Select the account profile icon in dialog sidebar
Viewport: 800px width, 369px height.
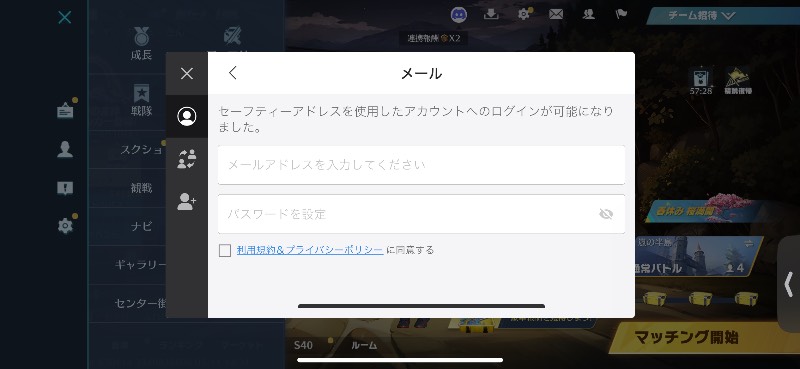(187, 116)
